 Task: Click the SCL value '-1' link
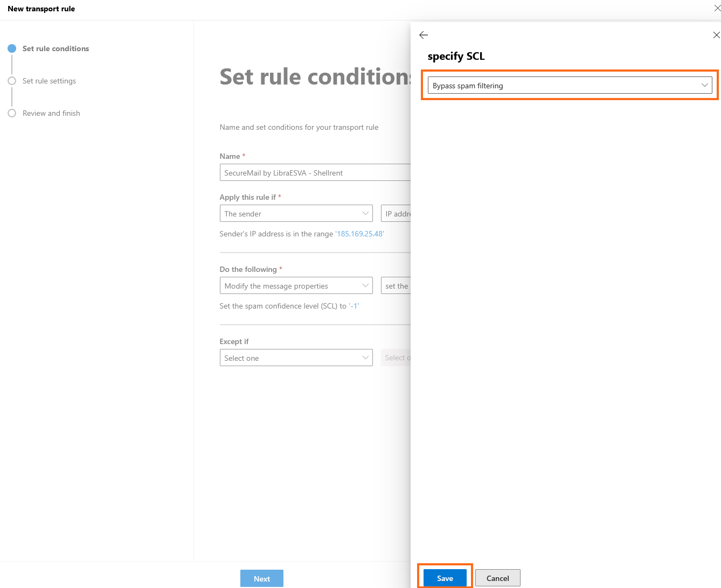pyautogui.click(x=353, y=306)
